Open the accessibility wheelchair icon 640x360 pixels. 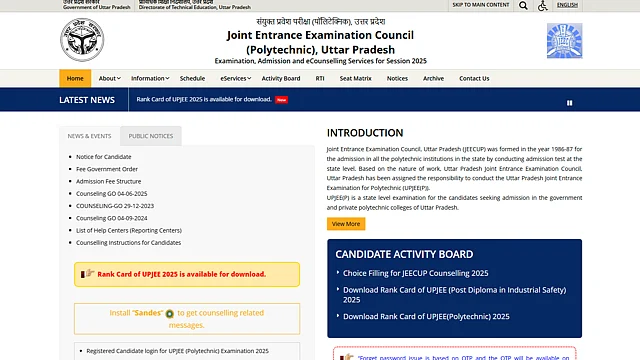tap(542, 6)
